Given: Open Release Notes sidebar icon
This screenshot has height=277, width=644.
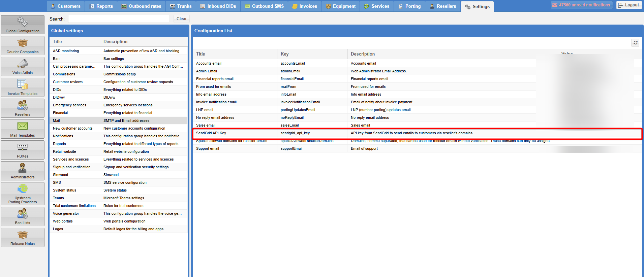Looking at the screenshot, I should [x=23, y=235].
